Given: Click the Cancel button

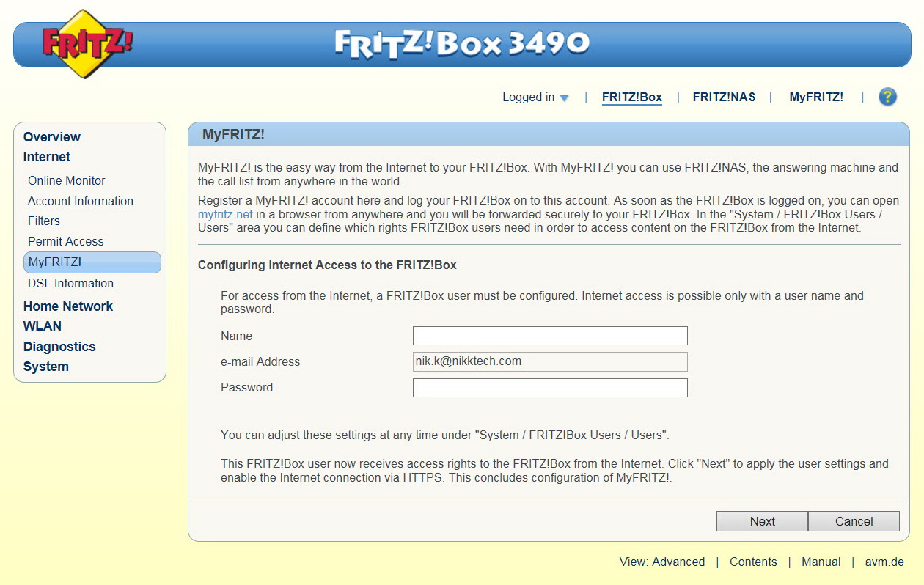Looking at the screenshot, I should (854, 521).
